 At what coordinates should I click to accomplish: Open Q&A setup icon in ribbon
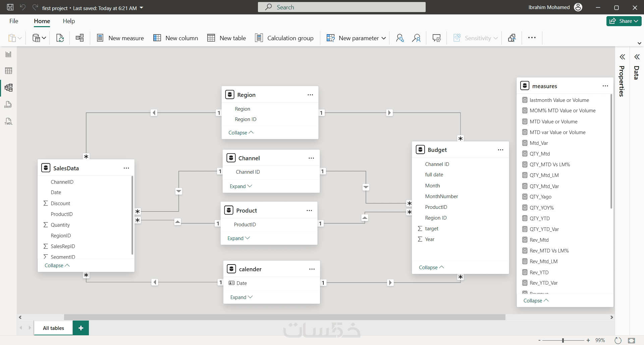point(436,38)
